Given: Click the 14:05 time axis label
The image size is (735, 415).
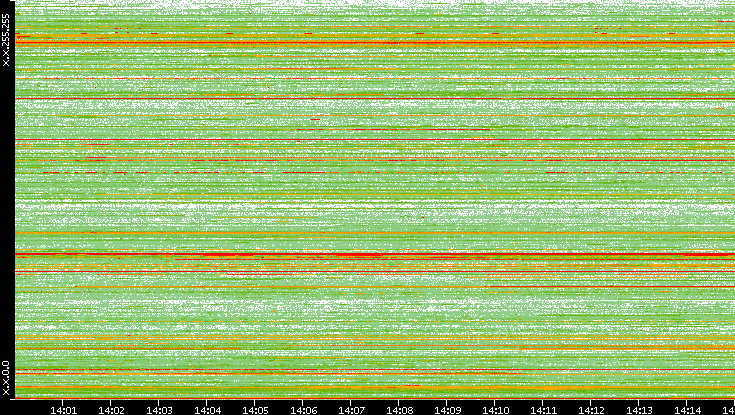Looking at the screenshot, I should pos(255,410).
